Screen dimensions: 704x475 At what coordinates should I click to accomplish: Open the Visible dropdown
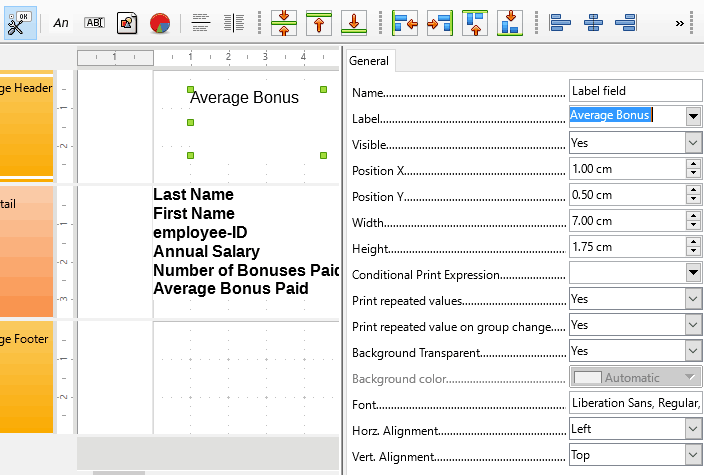[693, 143]
